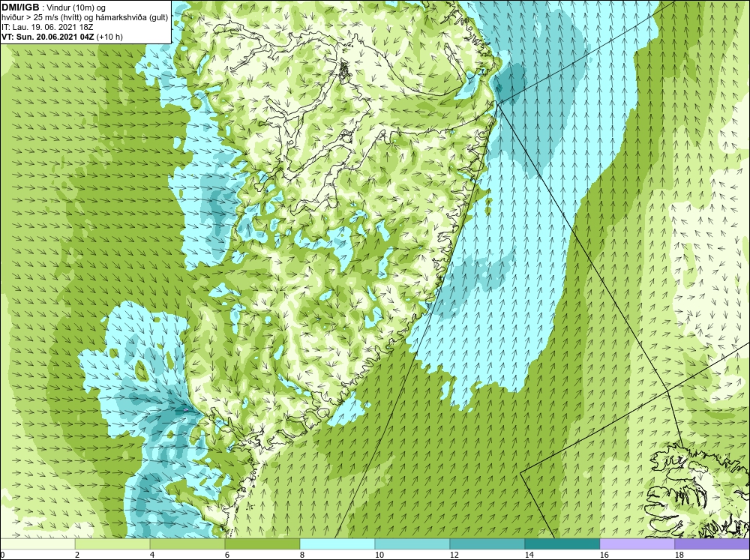Click the light lavender 16–18 m/s legend swatch

[x=637, y=544]
